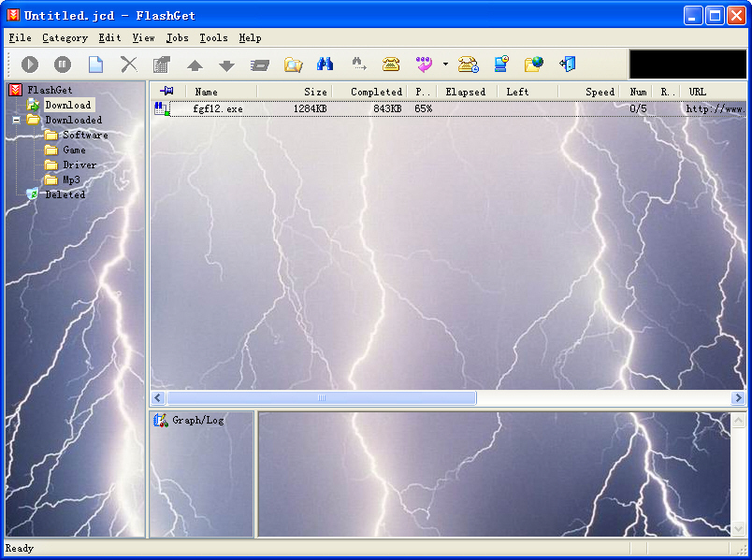Select the Software folder
Viewport: 752px width, 560px height.
click(x=85, y=135)
